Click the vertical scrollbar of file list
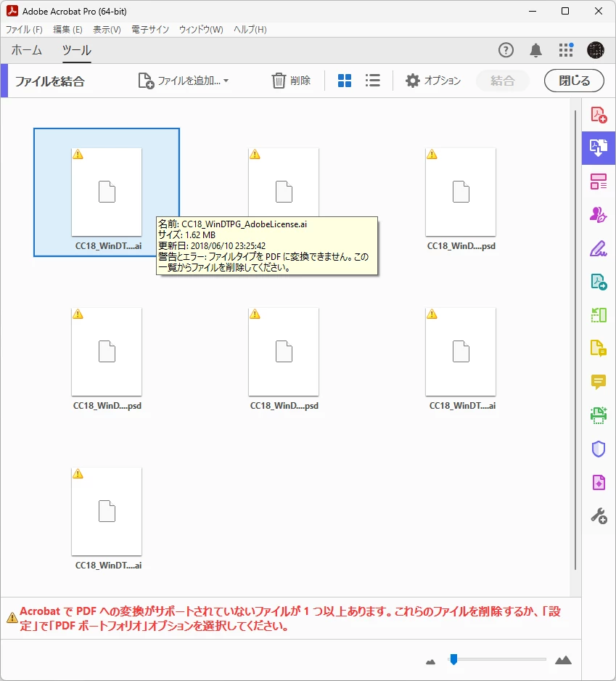Image resolution: width=616 pixels, height=681 pixels. [x=575, y=340]
